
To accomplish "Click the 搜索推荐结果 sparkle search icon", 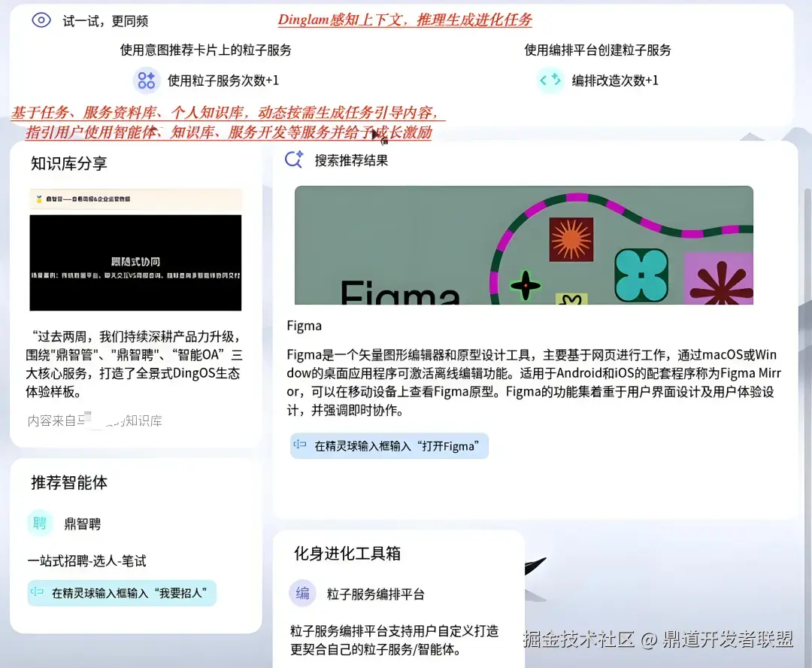I will coord(293,159).
